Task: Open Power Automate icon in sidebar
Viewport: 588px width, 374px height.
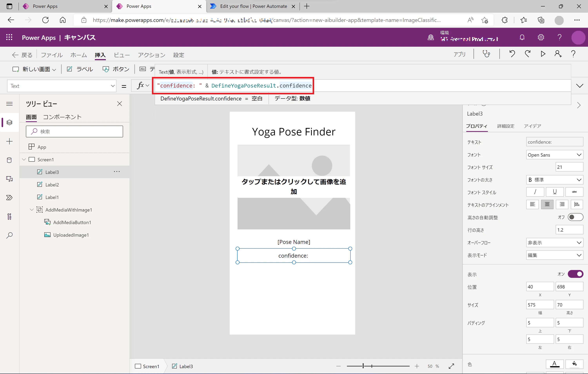Action: point(9,198)
